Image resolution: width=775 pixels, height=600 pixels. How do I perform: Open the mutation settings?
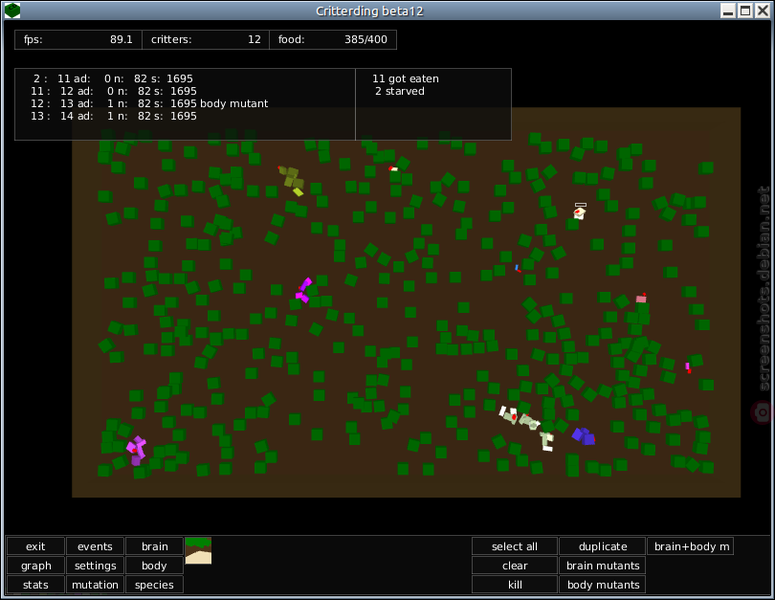pyautogui.click(x=95, y=585)
